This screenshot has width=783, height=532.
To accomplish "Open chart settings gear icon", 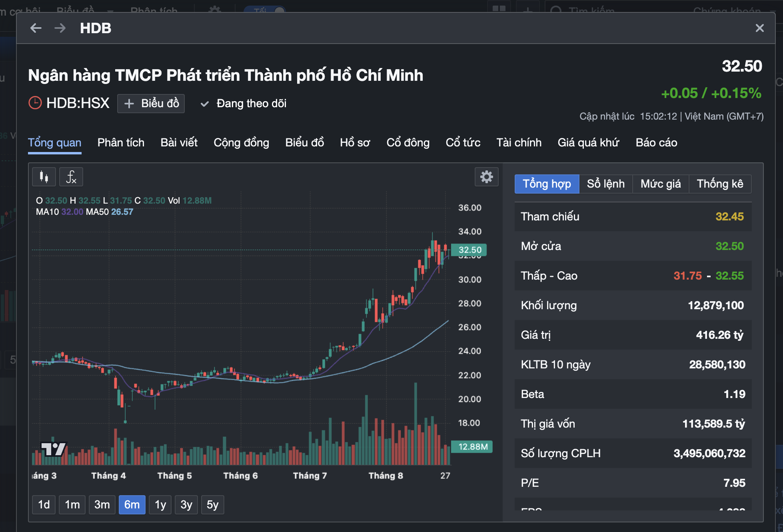I will [x=486, y=177].
